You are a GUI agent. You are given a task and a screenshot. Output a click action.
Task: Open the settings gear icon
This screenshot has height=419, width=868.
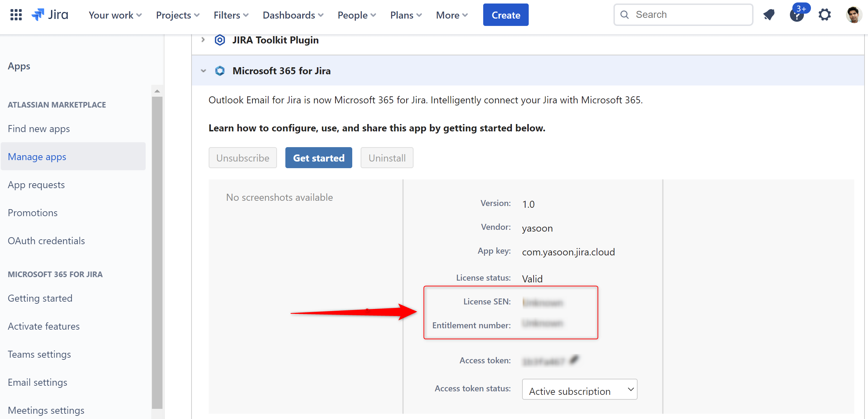point(825,15)
